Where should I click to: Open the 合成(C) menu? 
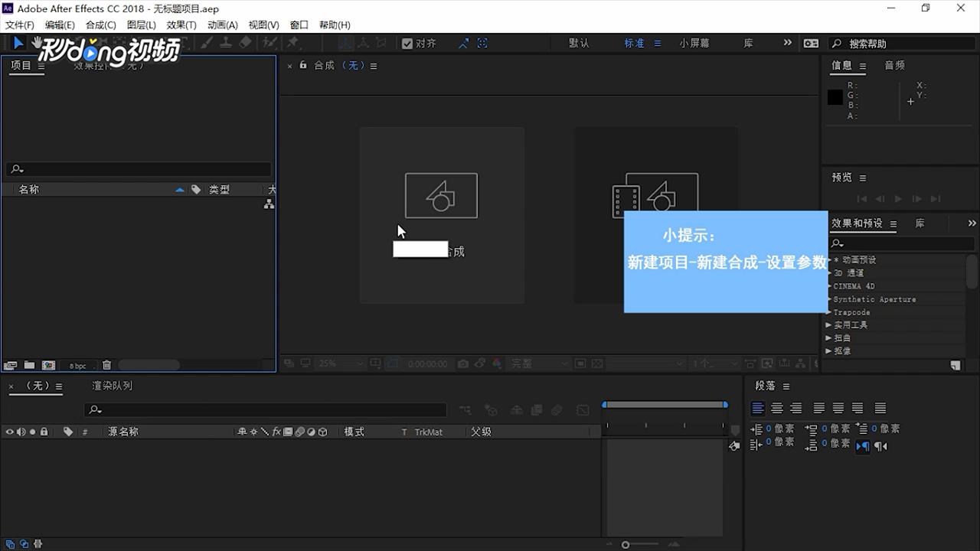pyautogui.click(x=100, y=25)
